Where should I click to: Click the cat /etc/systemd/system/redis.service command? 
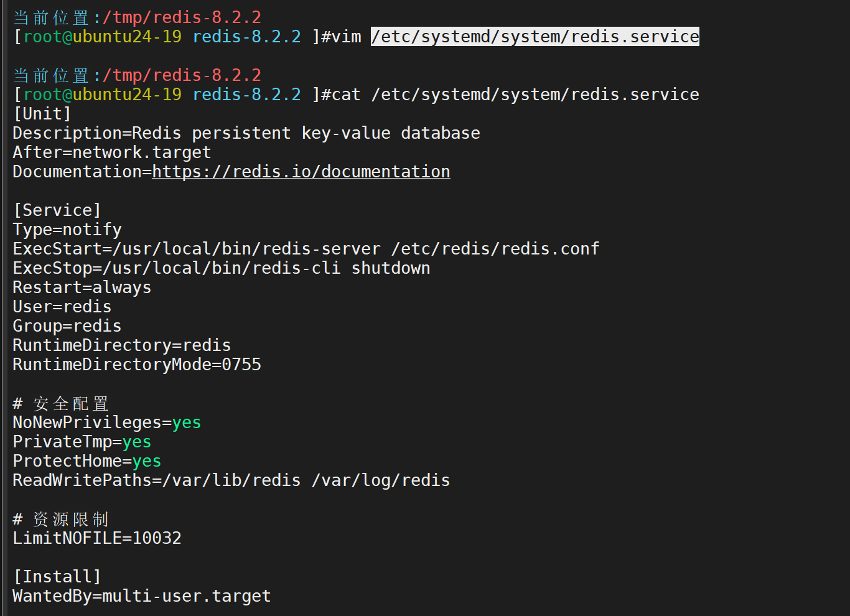[x=515, y=95]
